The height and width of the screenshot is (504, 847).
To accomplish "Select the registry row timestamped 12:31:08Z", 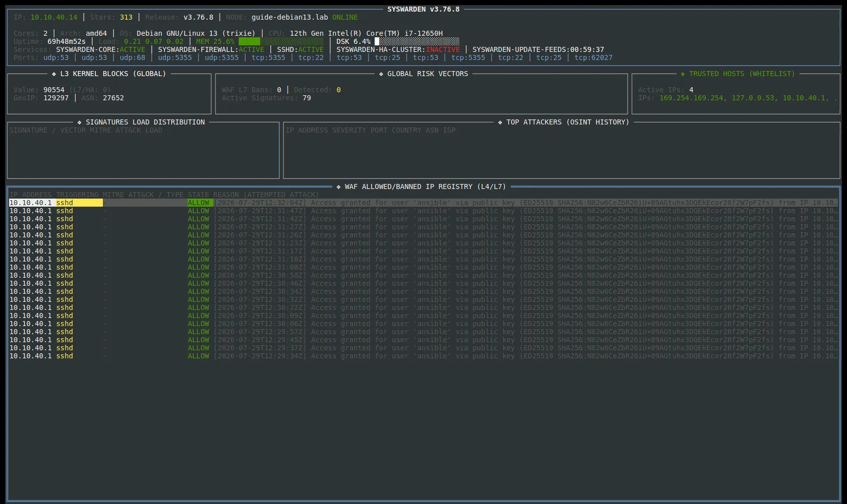I will (423, 267).
